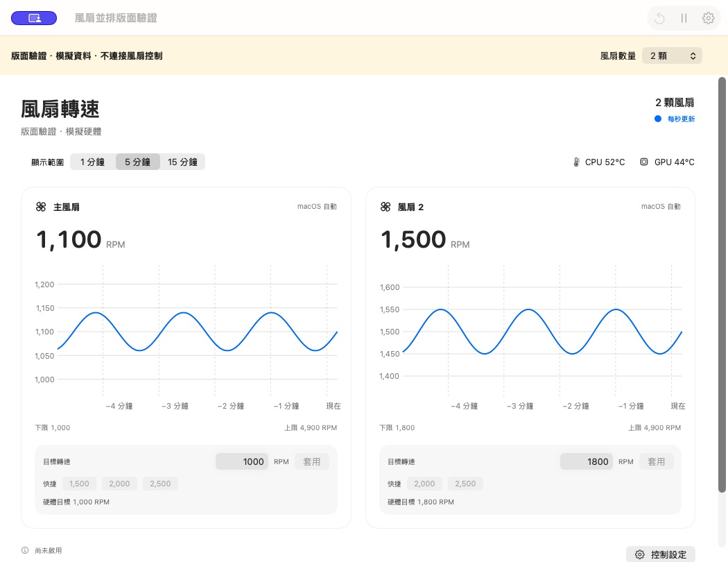Click the 風扇並排版面驗證 window title
The image size is (728, 562).
[x=116, y=18]
